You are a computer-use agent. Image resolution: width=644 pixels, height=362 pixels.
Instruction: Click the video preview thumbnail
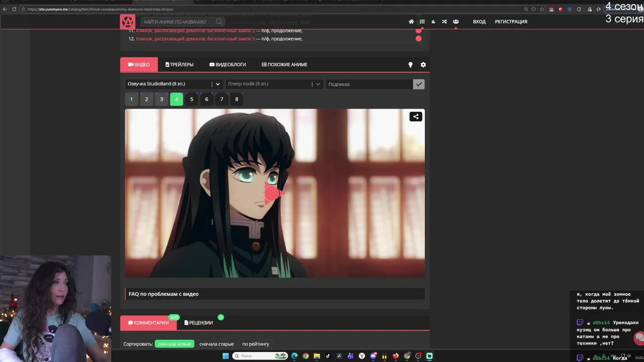point(275,193)
